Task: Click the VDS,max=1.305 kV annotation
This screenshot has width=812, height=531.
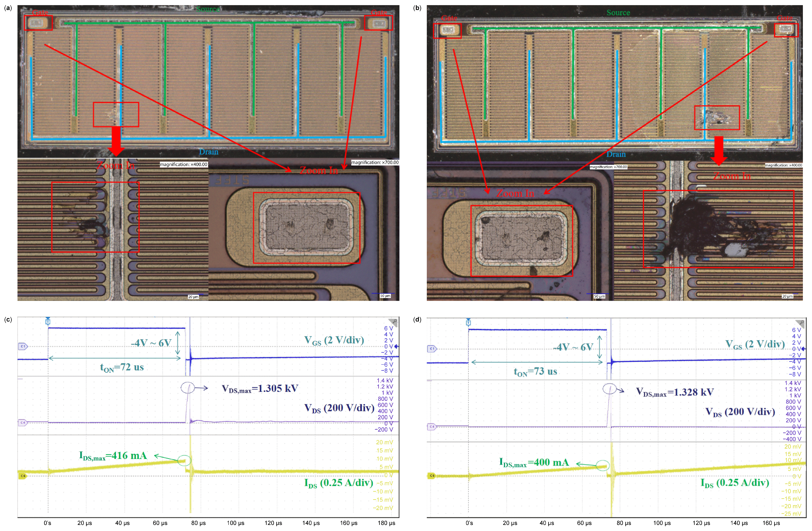Action: [260, 389]
